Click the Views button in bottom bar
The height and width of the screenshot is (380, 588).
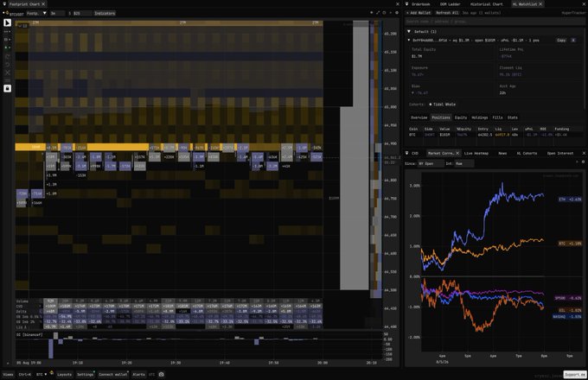pyautogui.click(x=8, y=374)
